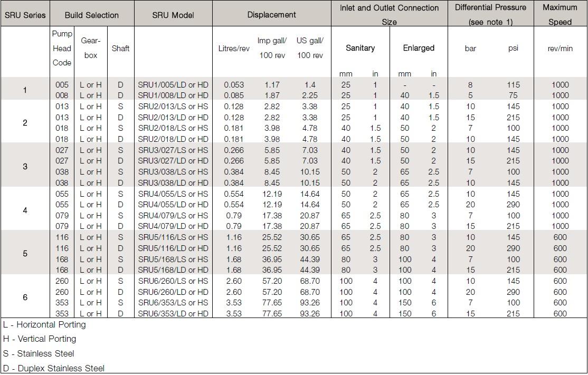Select the 1.17 Imp gall value
The height and width of the screenshot is (375, 588).
272,85
